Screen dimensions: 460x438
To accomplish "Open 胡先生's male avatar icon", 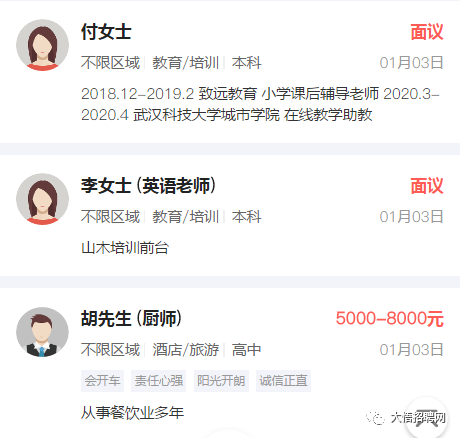I will (x=42, y=332).
